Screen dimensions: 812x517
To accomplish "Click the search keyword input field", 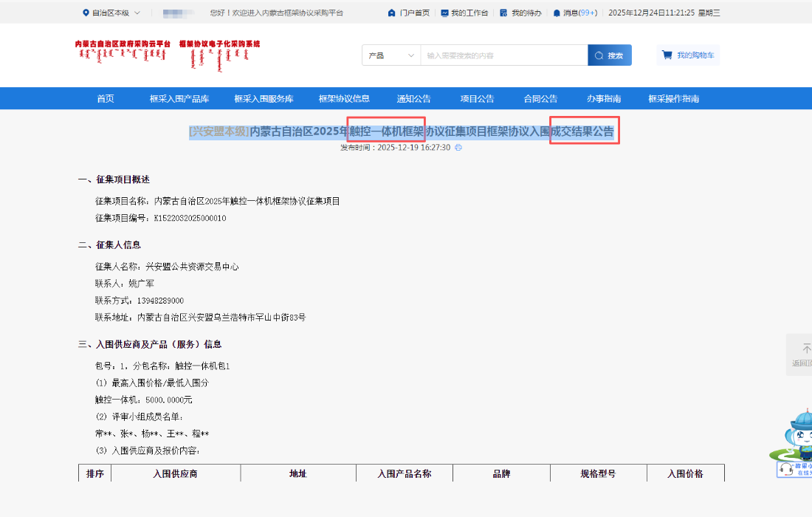I will click(503, 55).
